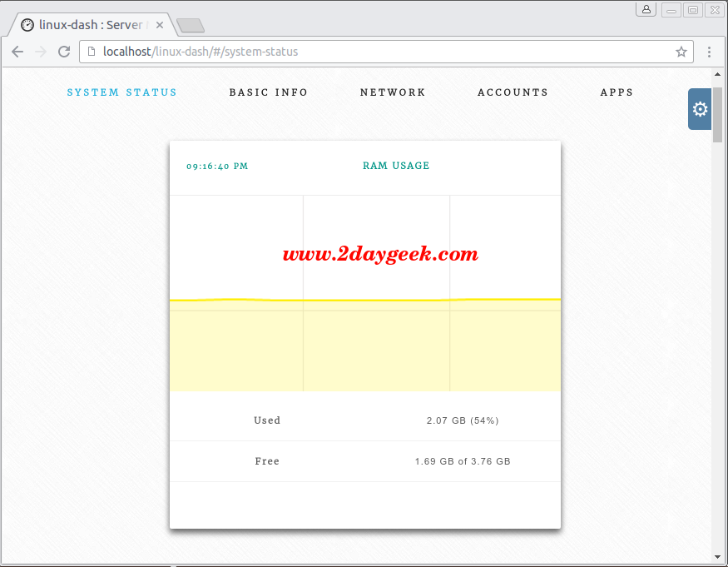Close the linux-dash browser tab
Image resolution: width=728 pixels, height=567 pixels.
coord(159,25)
